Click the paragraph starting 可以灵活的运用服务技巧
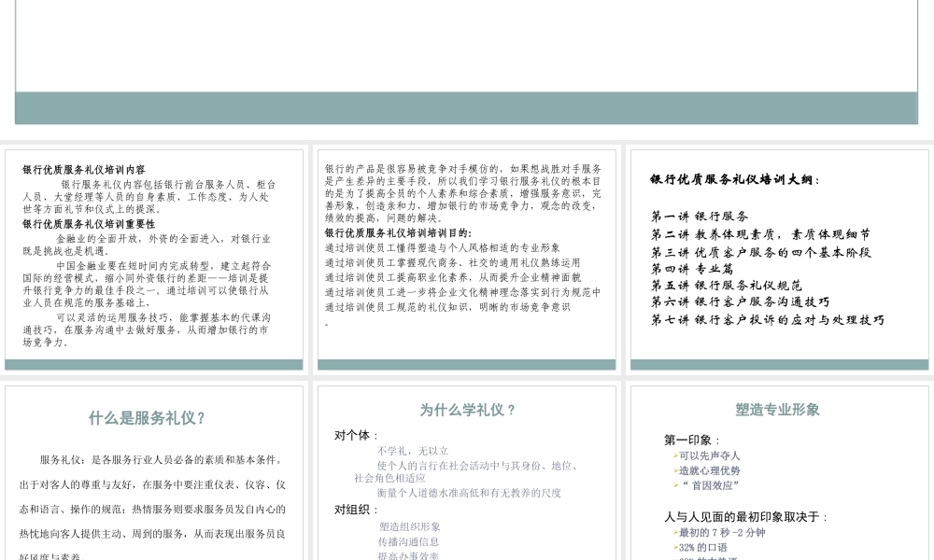934x560 pixels. tap(147, 329)
